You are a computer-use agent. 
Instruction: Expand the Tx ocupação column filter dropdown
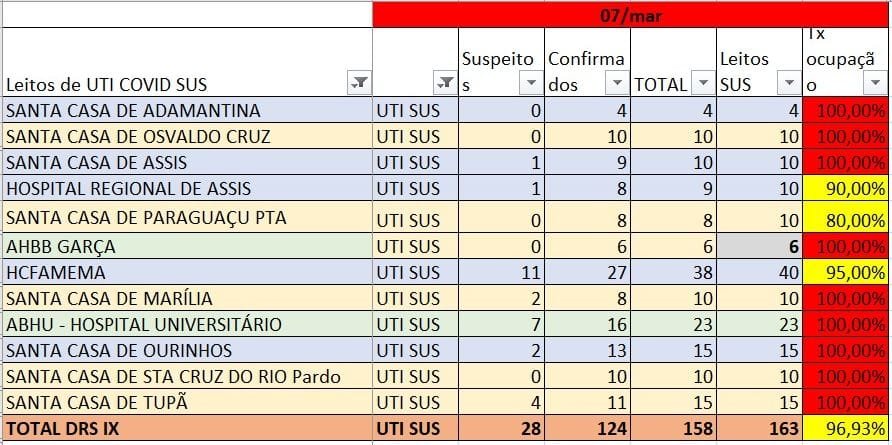(875, 84)
